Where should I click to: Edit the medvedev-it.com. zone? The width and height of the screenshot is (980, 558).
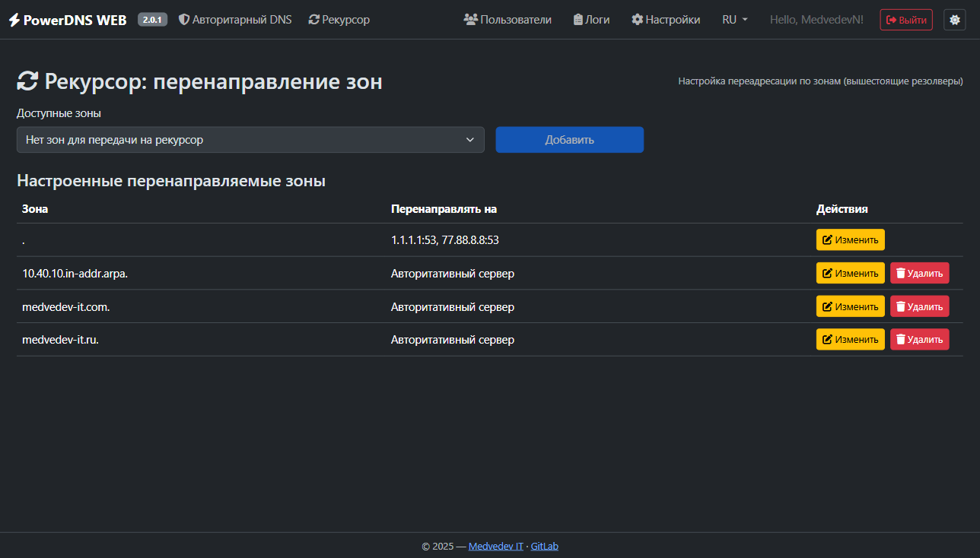850,306
